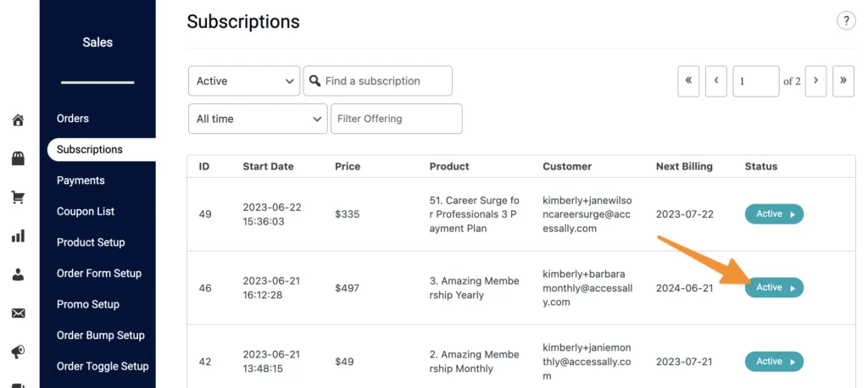Go to next page of subscriptions
Viewport: 868px width, 388px height.
[x=815, y=81]
